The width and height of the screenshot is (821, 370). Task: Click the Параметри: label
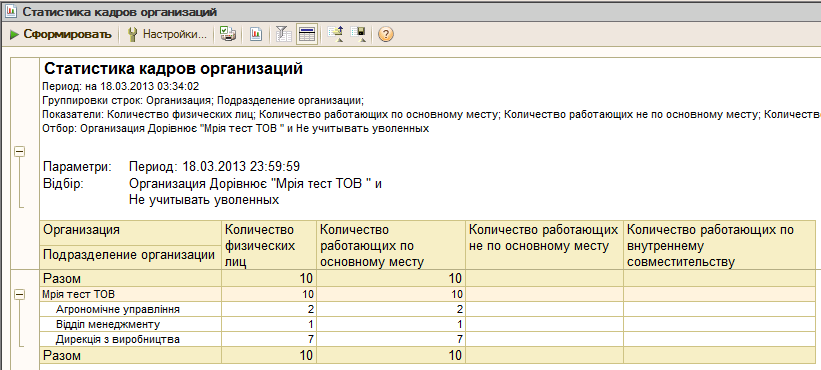(x=77, y=167)
